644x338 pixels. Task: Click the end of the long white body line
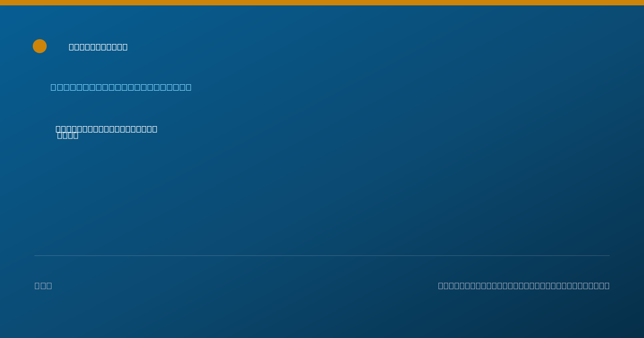click(x=155, y=129)
